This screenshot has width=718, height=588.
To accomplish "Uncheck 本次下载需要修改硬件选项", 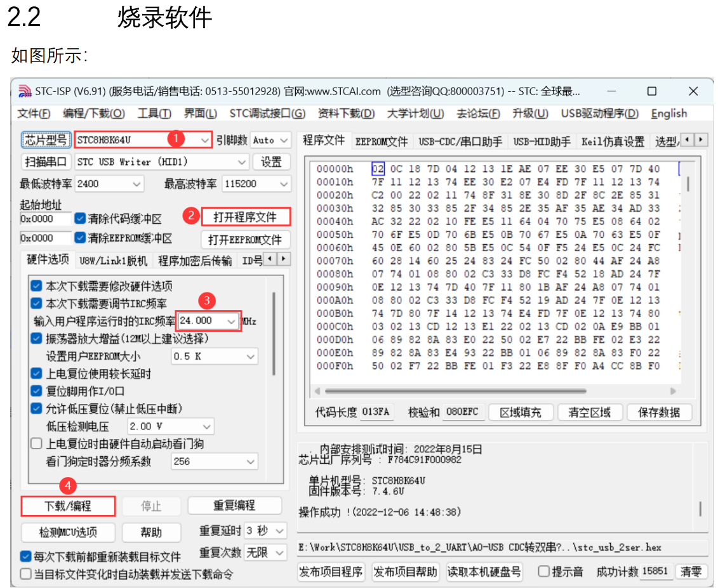I will [x=36, y=286].
